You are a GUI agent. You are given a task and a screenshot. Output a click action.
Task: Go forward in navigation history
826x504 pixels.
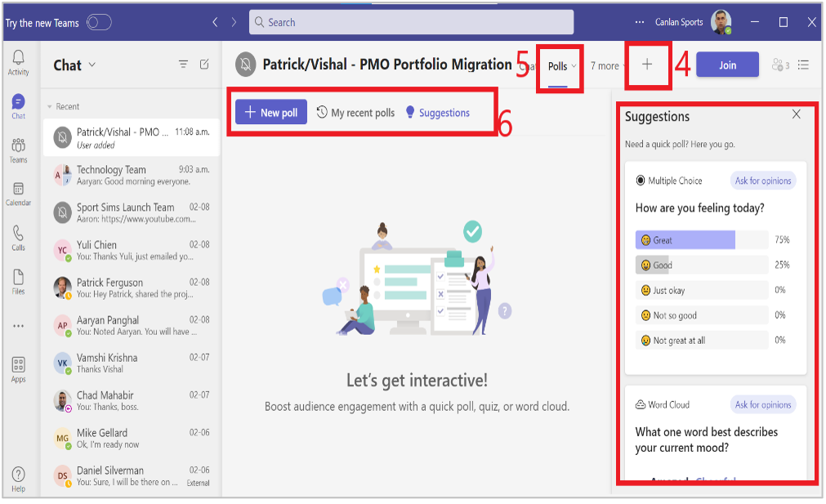click(234, 22)
